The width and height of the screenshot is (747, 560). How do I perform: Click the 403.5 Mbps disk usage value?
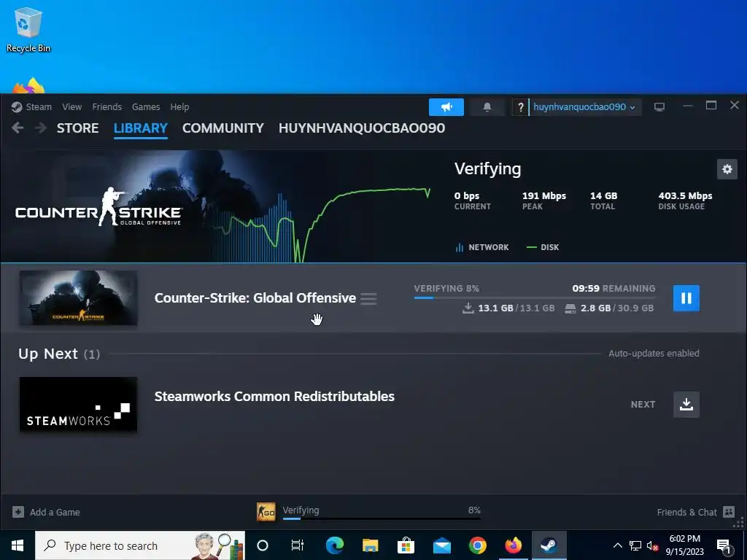(685, 195)
